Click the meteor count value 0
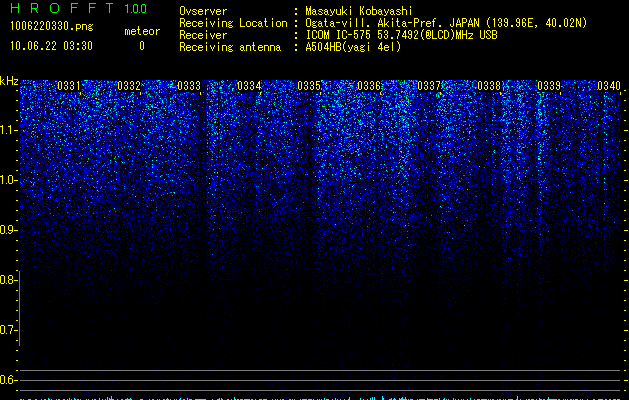Viewport: 629px width, 400px height. tap(142, 46)
